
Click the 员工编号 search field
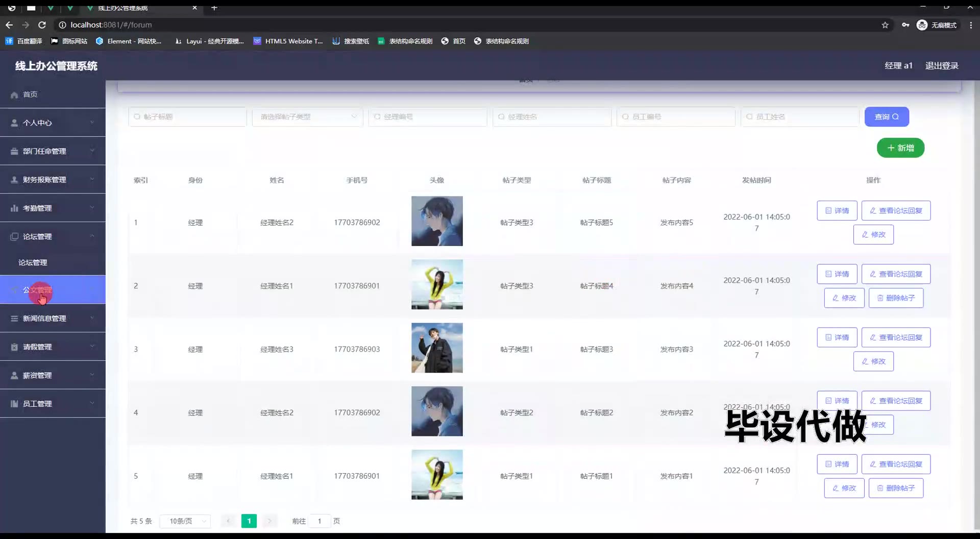(676, 117)
